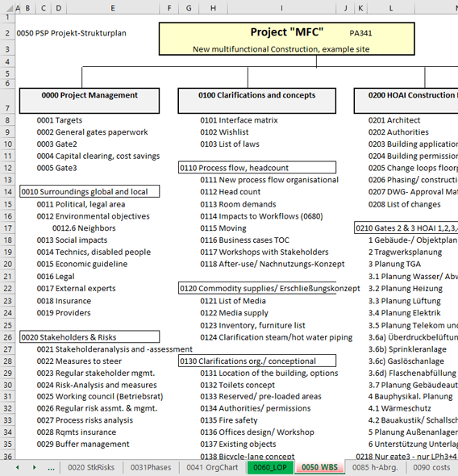Click the 0050 PSP Projekt-Strukturplan label
458x476 pixels.
pos(71,33)
